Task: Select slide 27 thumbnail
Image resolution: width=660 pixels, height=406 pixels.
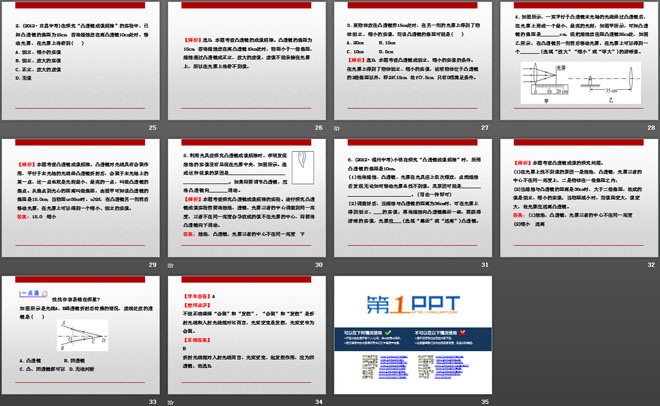Action: 413,61
